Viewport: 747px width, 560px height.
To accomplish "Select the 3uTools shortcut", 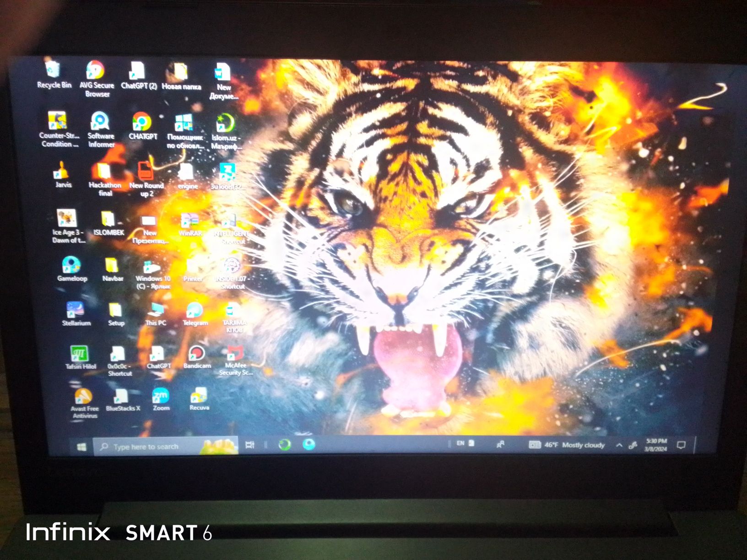I will click(227, 177).
